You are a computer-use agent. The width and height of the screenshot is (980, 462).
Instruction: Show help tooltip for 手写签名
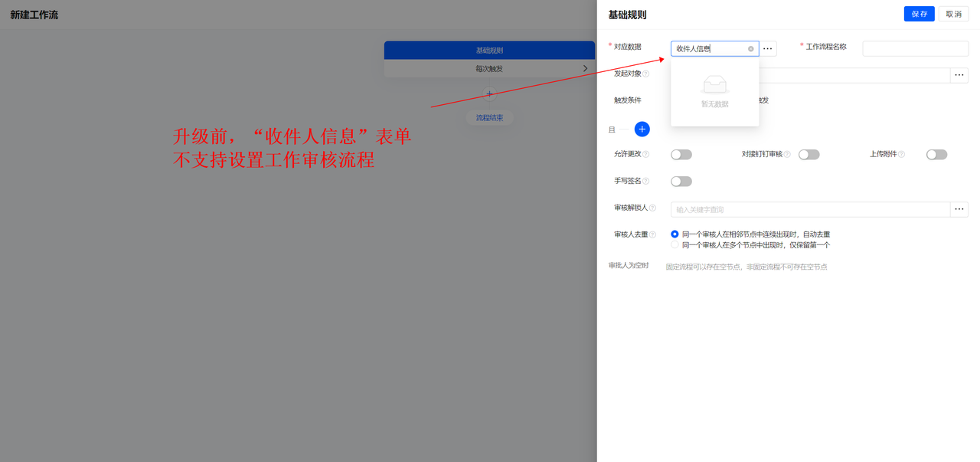pyautogui.click(x=646, y=182)
